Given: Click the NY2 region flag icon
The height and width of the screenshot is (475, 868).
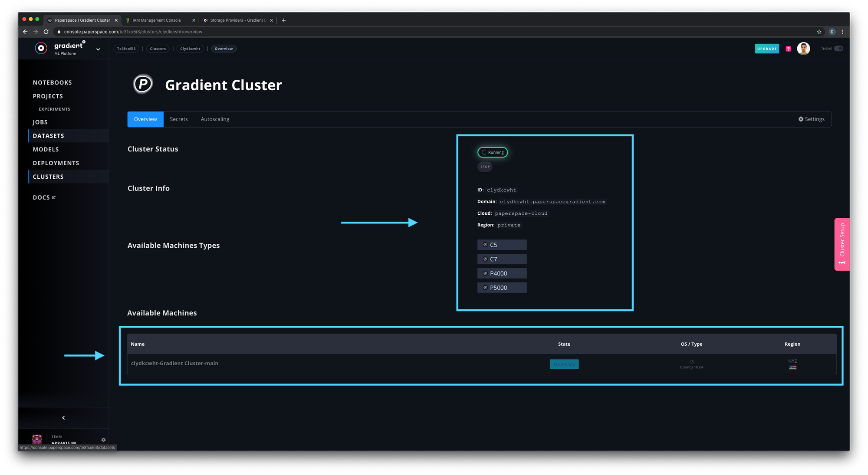Looking at the screenshot, I should (x=793, y=367).
